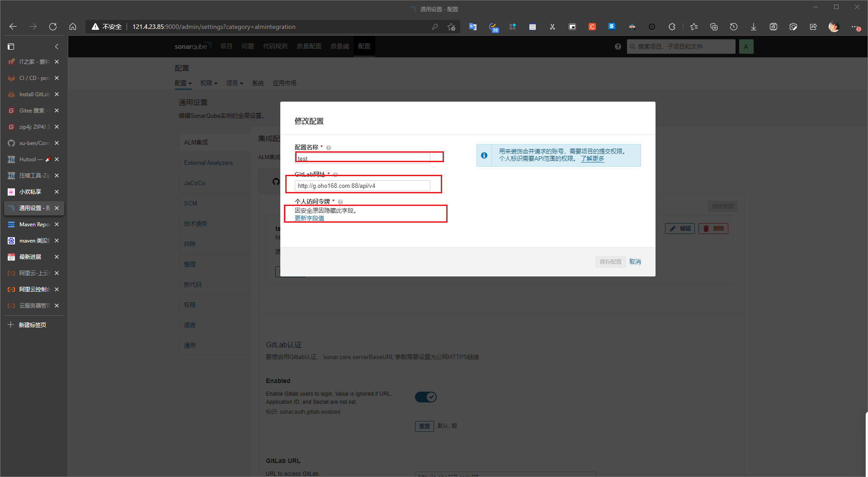Click inside the GitLab网址 input field
Viewport: 868px width, 477px height.
362,185
